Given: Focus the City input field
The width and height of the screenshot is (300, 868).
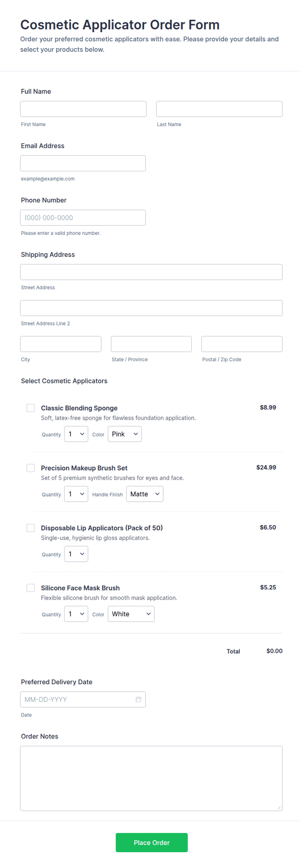Looking at the screenshot, I should [x=61, y=344].
